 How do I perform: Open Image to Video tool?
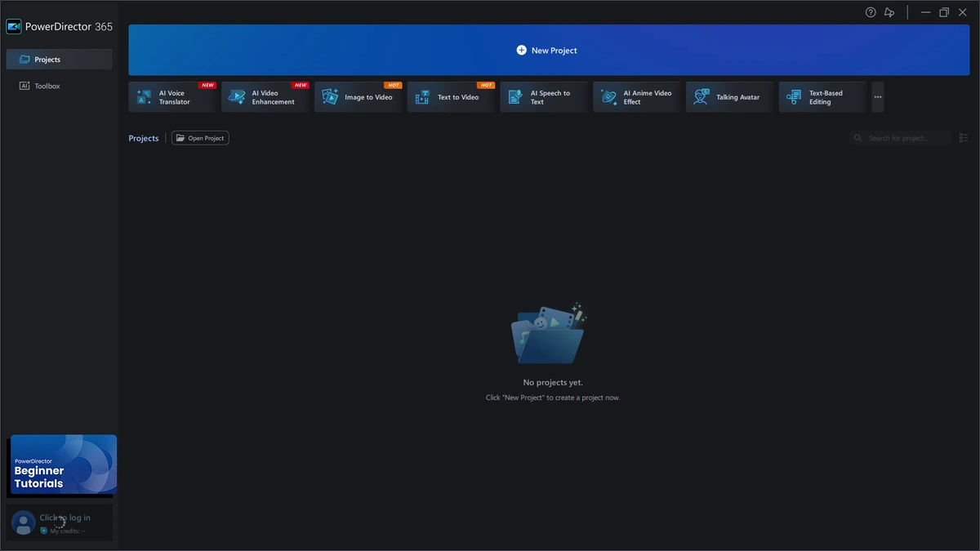click(x=359, y=97)
